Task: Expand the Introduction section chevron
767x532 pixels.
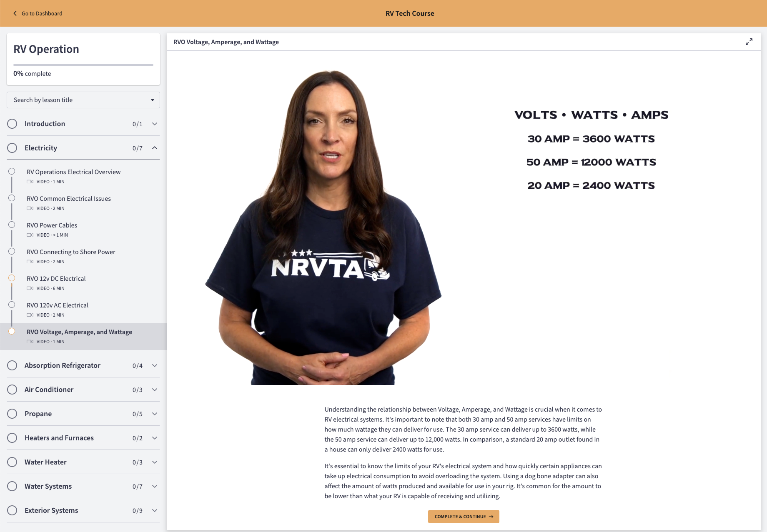Action: click(x=155, y=124)
